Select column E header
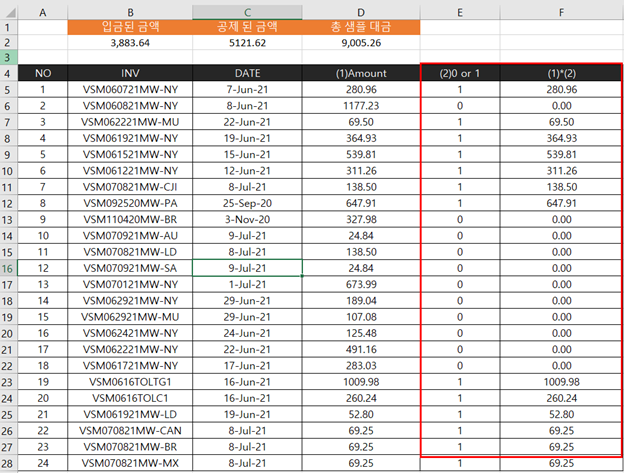 pyautogui.click(x=460, y=12)
